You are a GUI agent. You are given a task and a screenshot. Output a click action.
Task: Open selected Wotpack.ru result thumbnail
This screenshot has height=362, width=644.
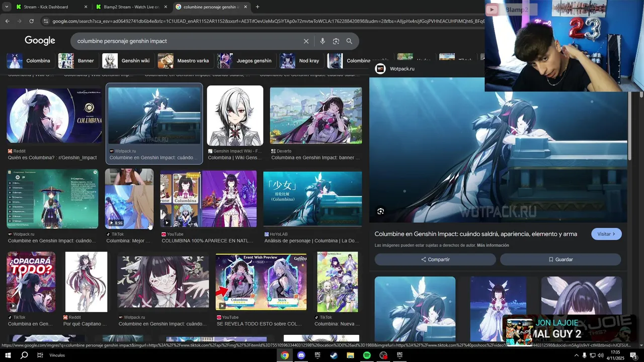[154, 116]
